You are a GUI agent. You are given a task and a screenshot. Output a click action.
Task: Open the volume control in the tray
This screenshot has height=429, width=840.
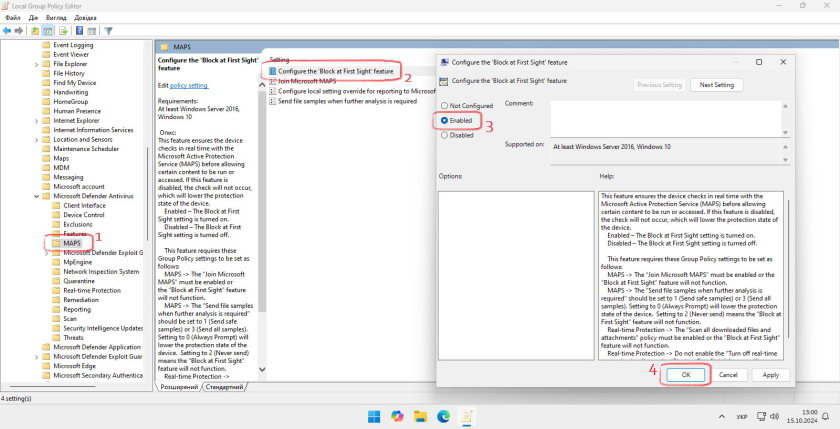pyautogui.click(x=774, y=416)
